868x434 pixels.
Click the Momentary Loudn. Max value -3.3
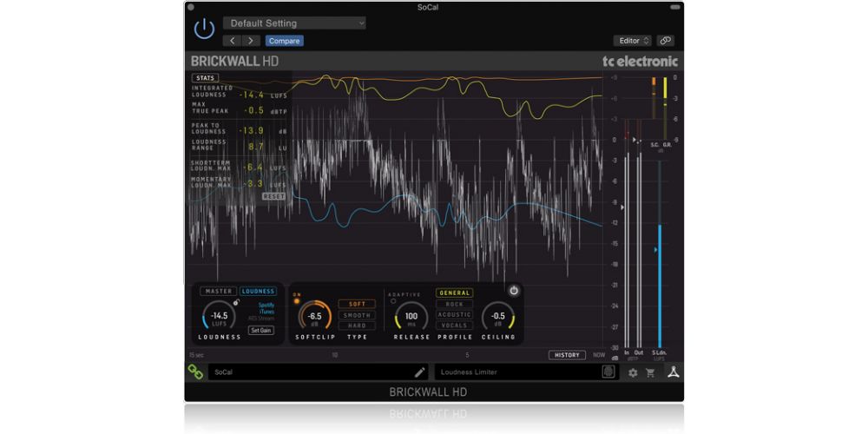tap(253, 183)
